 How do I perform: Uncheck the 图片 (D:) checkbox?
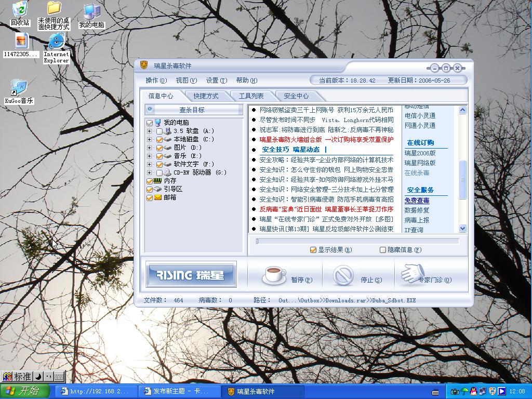(159, 148)
